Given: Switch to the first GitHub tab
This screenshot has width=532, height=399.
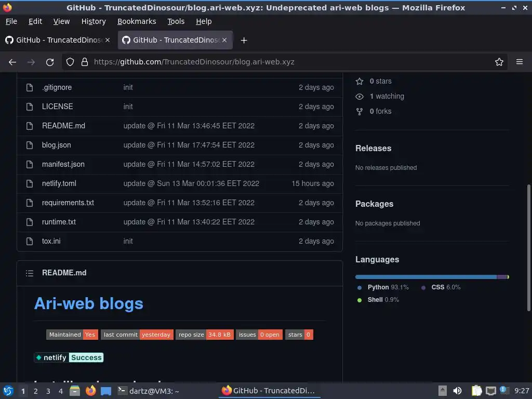Looking at the screenshot, I should pyautogui.click(x=58, y=40).
